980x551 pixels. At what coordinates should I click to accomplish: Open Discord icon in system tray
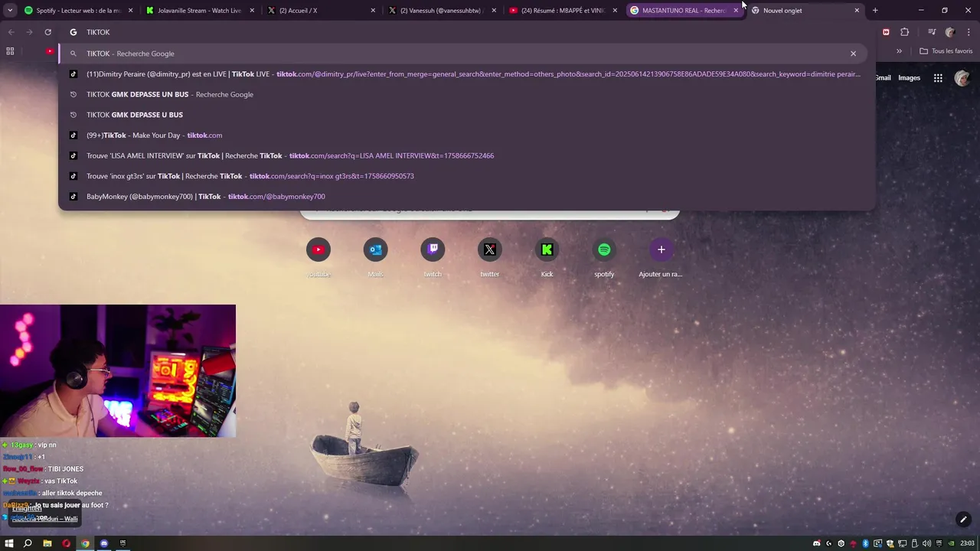[816, 543]
